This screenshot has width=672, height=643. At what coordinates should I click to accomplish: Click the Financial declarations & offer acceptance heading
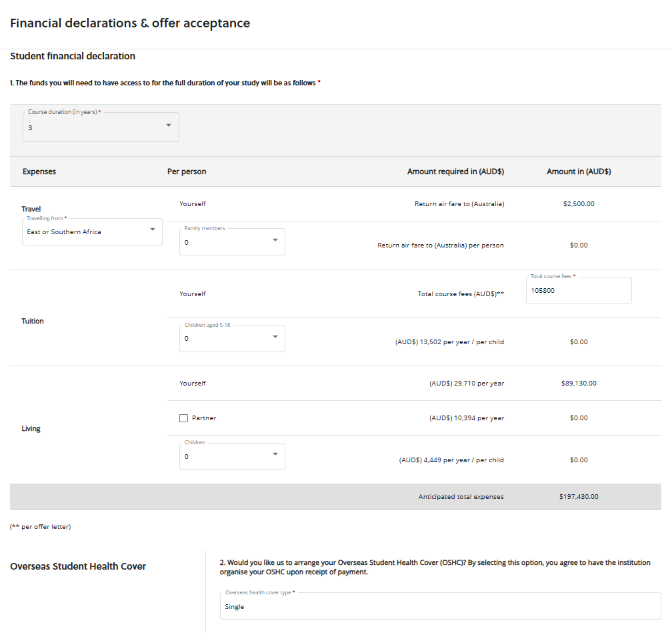click(130, 23)
